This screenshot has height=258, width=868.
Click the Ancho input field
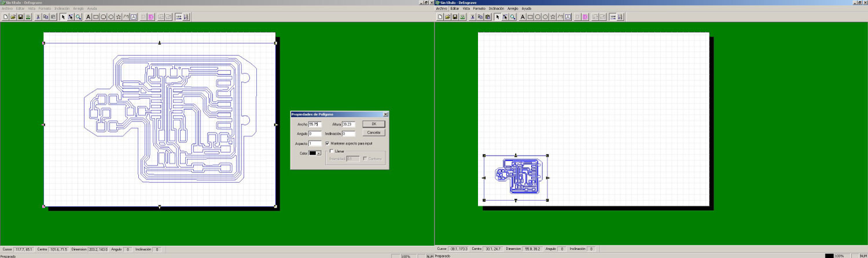[x=315, y=124]
